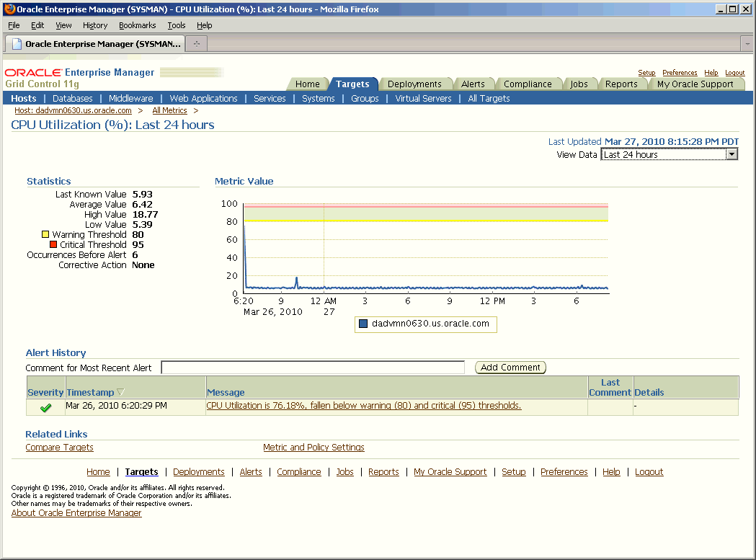This screenshot has width=756, height=560.
Task: Open the Services subtab
Action: (270, 99)
